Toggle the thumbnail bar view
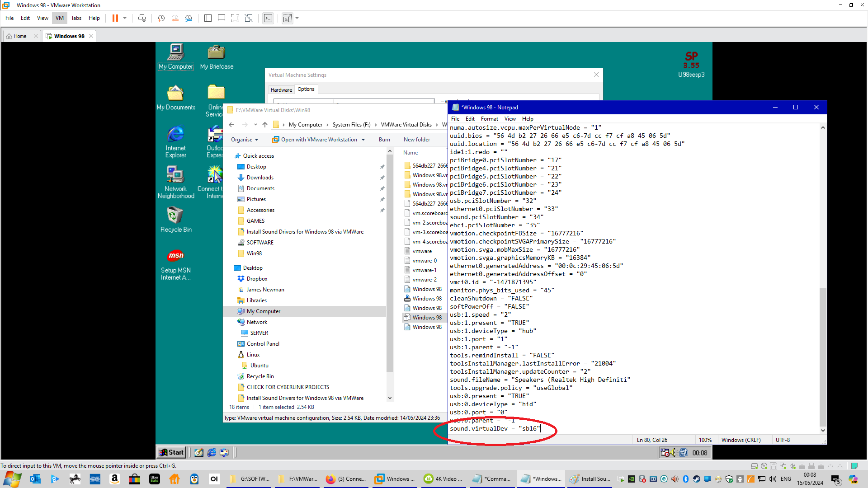 [x=222, y=18]
